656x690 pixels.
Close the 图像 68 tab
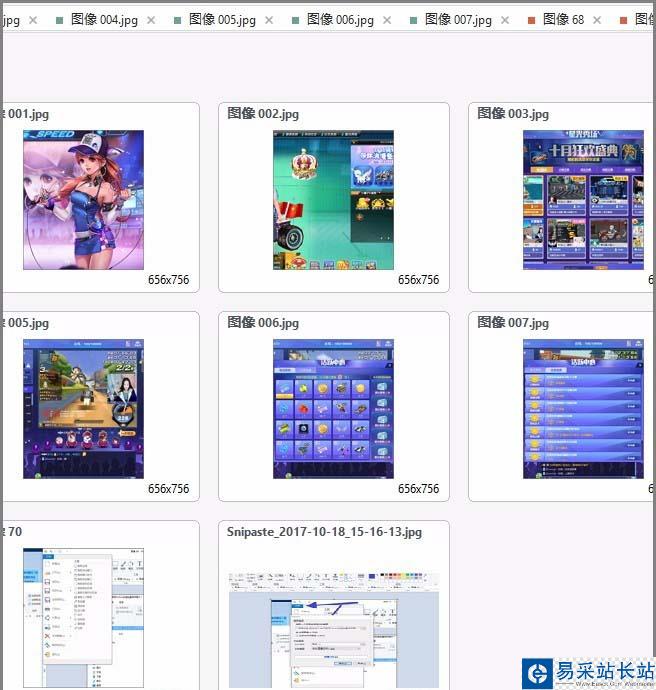597,20
